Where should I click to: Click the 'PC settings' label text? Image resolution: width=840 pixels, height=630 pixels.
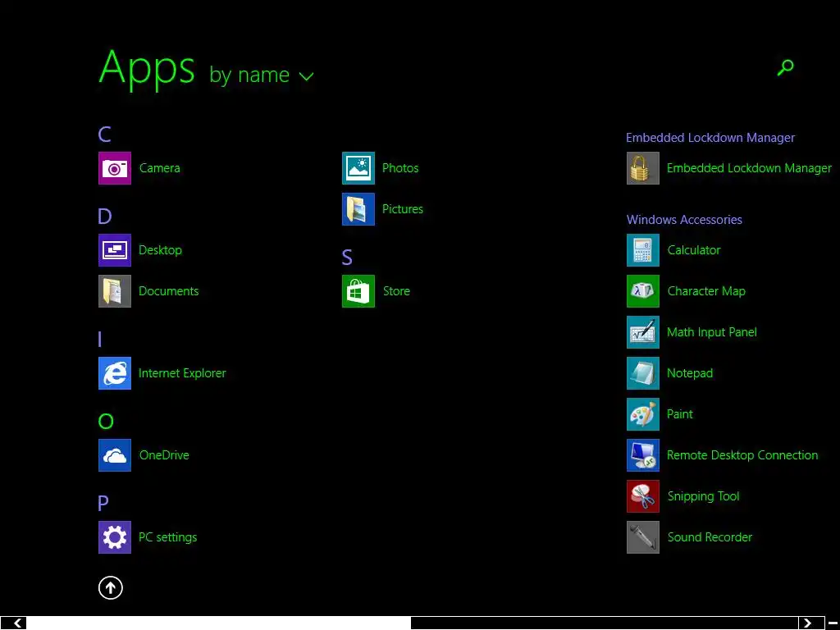coord(167,537)
